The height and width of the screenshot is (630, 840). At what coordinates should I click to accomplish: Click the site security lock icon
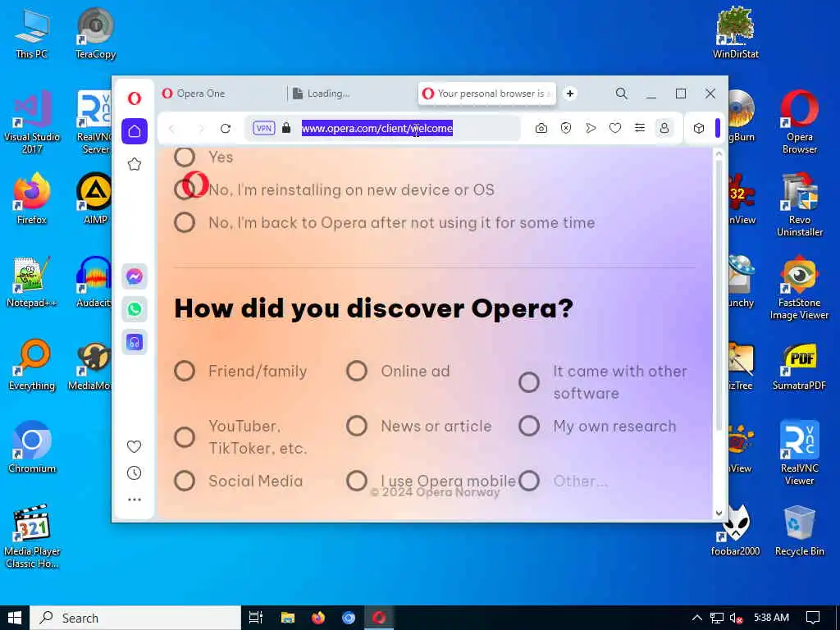(x=286, y=128)
